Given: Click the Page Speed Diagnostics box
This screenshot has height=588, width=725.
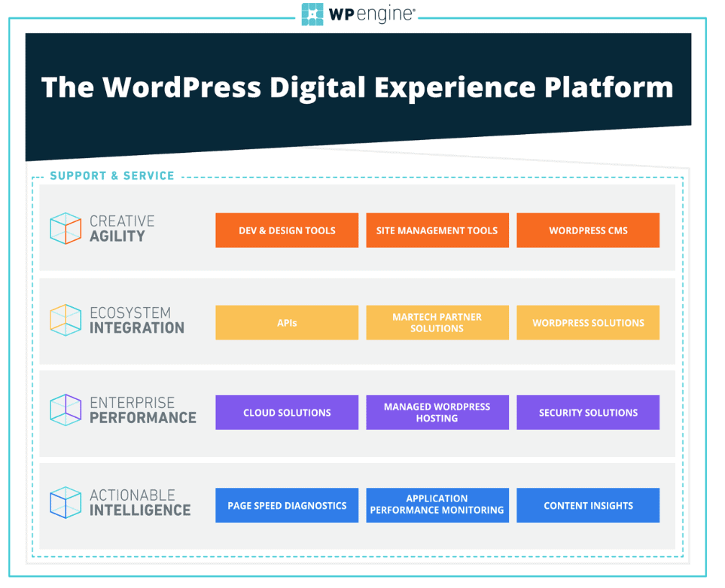Looking at the screenshot, I should tap(287, 505).
